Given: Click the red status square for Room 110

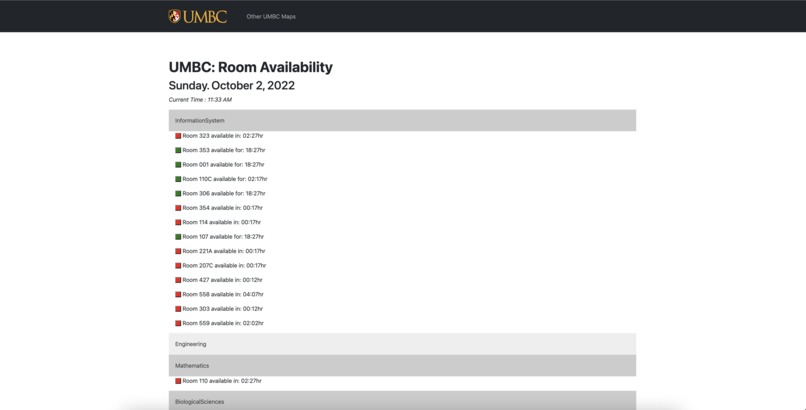Looking at the screenshot, I should (178, 381).
